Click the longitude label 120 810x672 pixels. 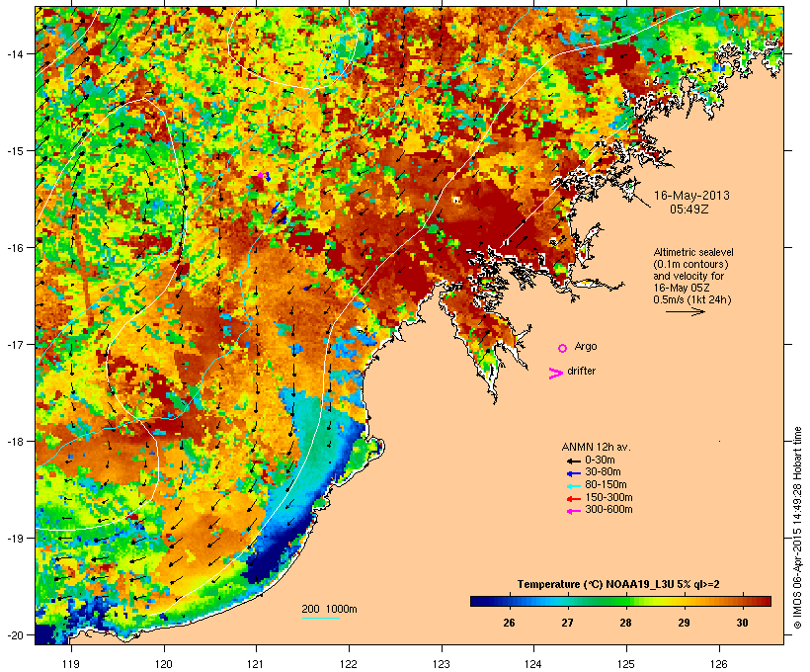(x=164, y=664)
